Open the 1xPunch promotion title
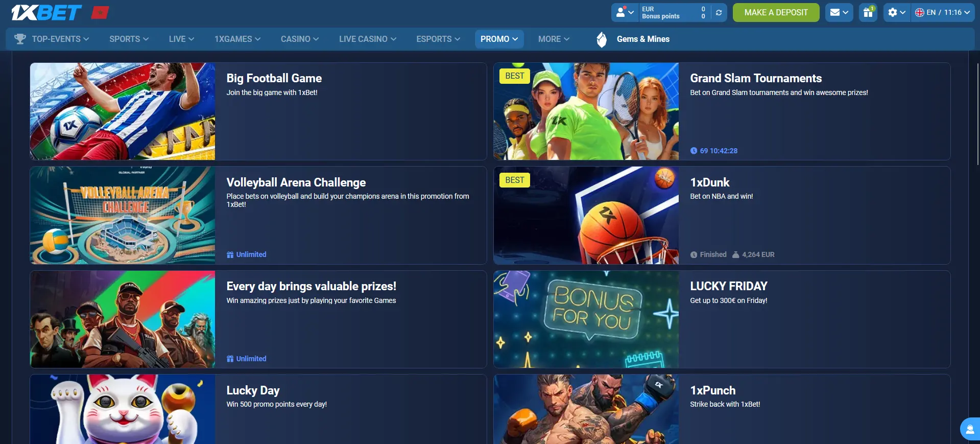The height and width of the screenshot is (444, 980). tap(713, 390)
